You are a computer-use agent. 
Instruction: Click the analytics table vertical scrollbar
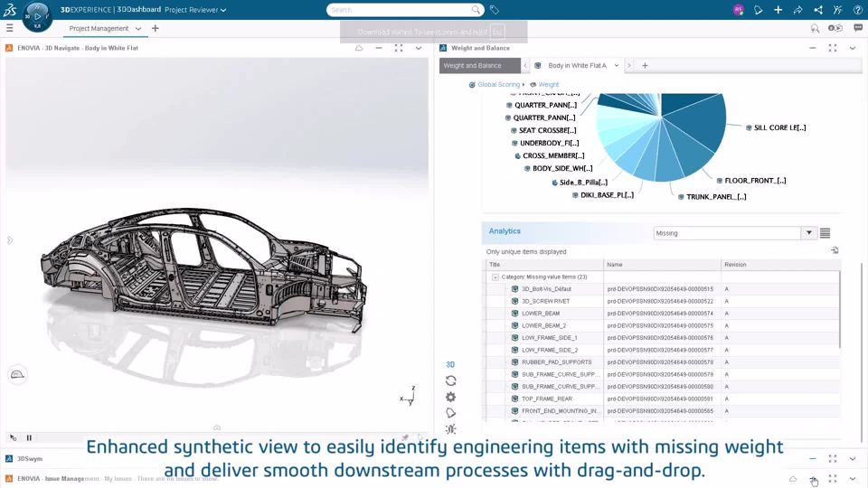[840, 309]
